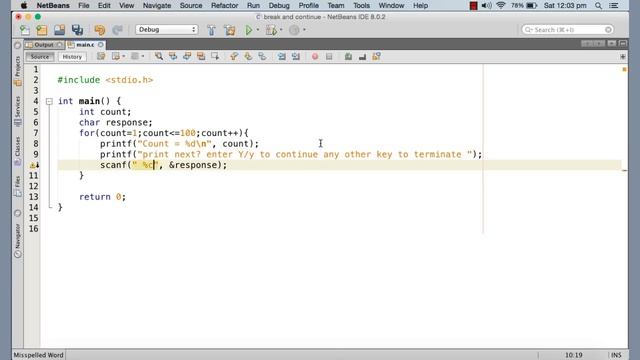
Task: Select the main.c editor tab
Action: pyautogui.click(x=85, y=44)
